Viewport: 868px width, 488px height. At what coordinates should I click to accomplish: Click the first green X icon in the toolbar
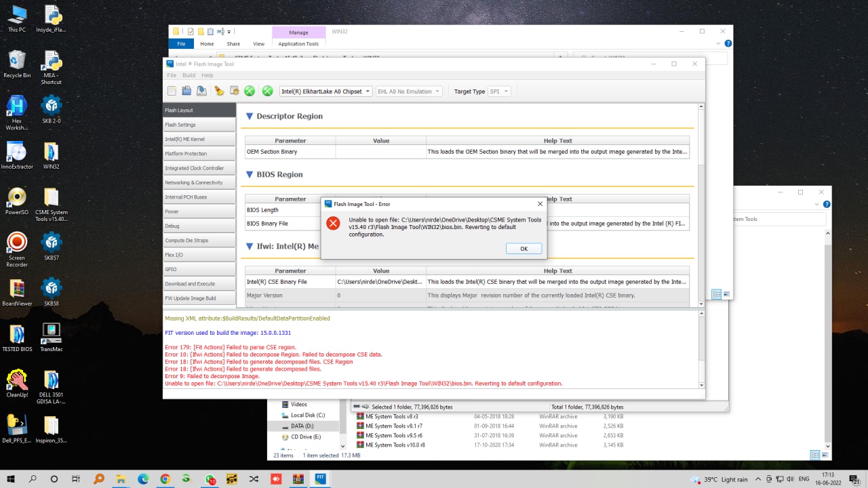(x=250, y=91)
